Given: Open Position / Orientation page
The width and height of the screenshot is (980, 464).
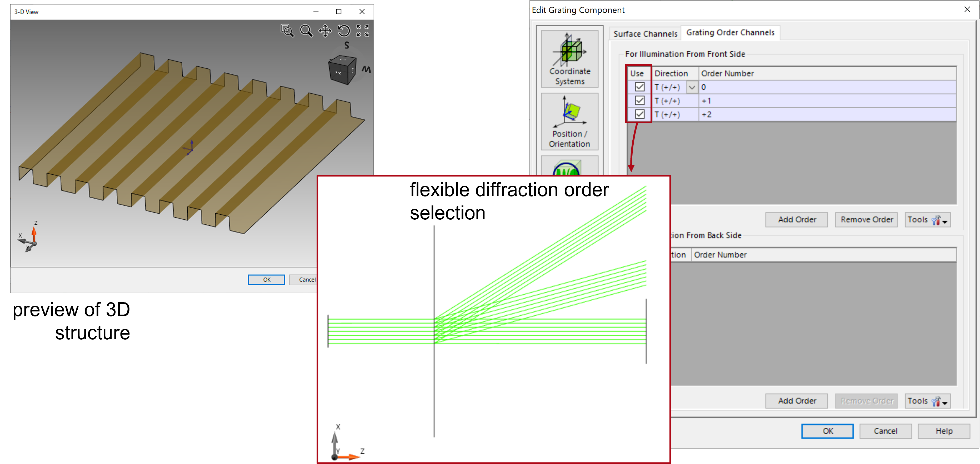Looking at the screenshot, I should [x=569, y=122].
